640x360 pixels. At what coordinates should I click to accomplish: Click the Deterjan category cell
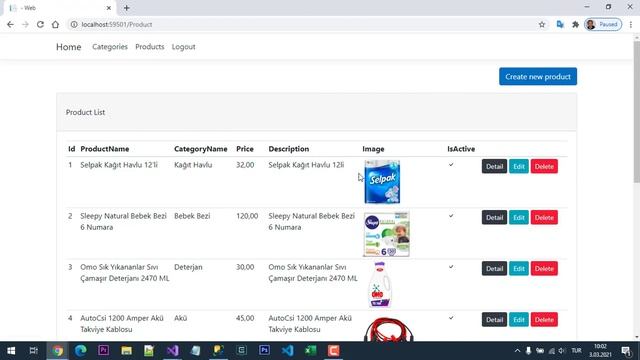coord(188,267)
